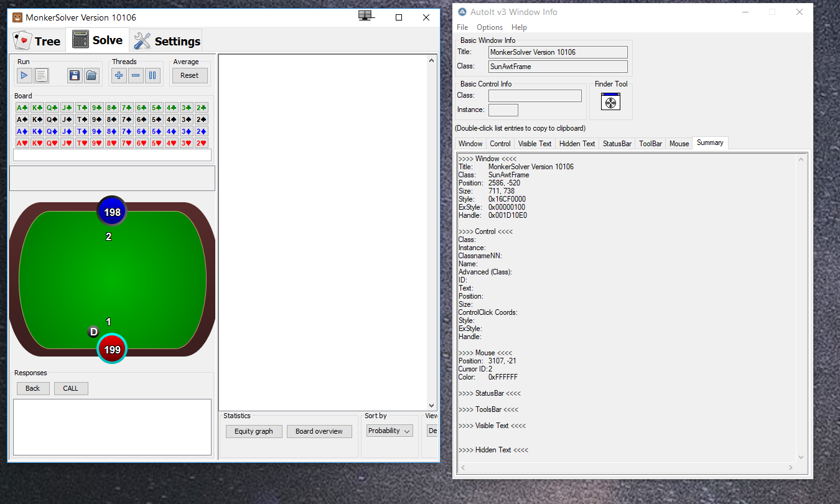This screenshot has width=840, height=504.
Task: Click the Class field showing SunAwtFrame
Action: 558,67
